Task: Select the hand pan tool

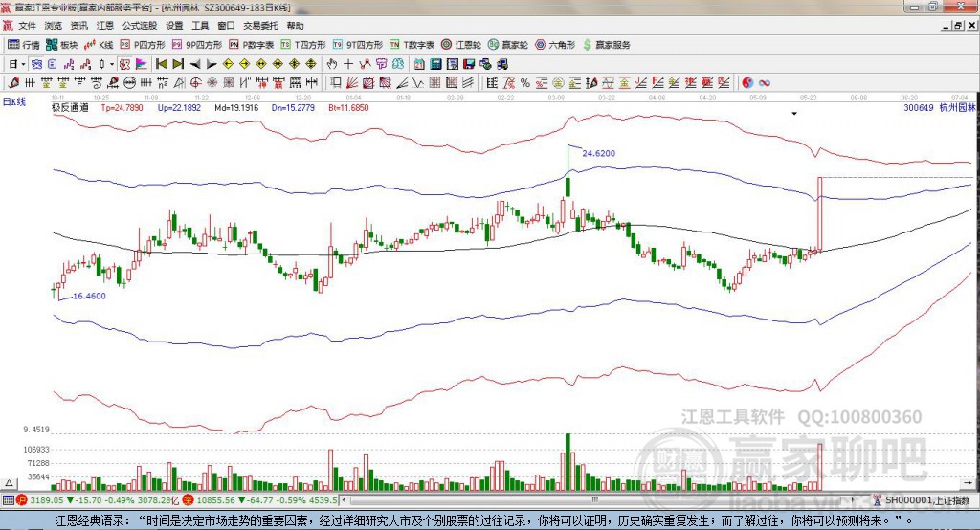Action: pos(332,64)
